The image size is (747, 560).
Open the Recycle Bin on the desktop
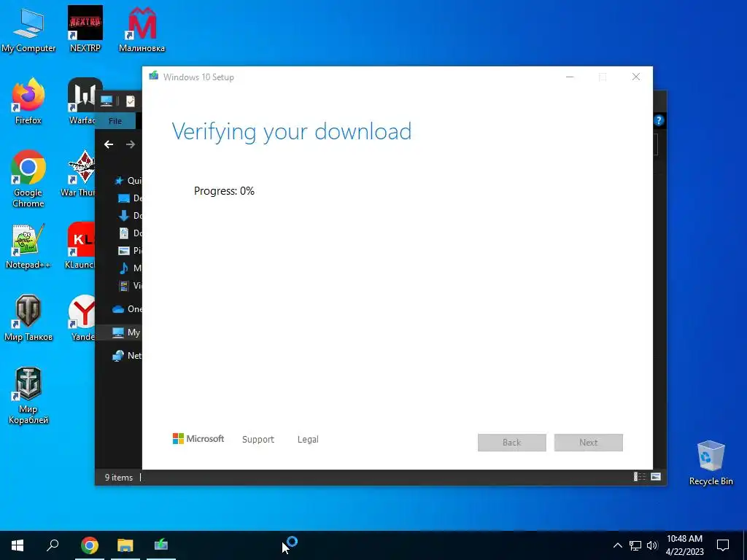click(x=711, y=463)
